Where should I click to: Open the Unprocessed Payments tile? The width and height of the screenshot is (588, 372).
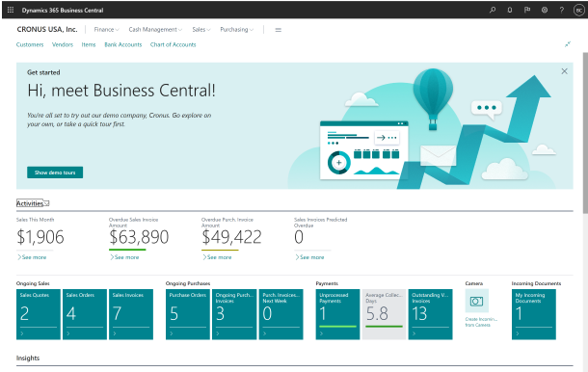coord(337,314)
